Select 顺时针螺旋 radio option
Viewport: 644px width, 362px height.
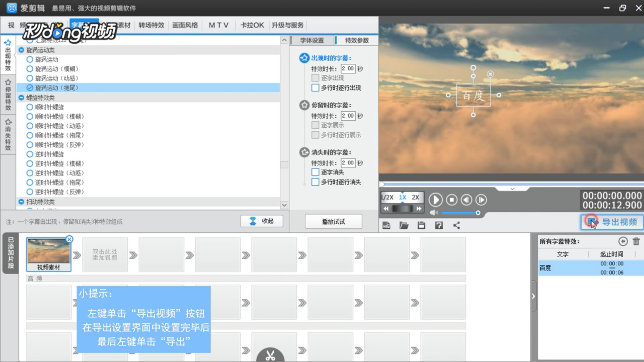[30, 107]
